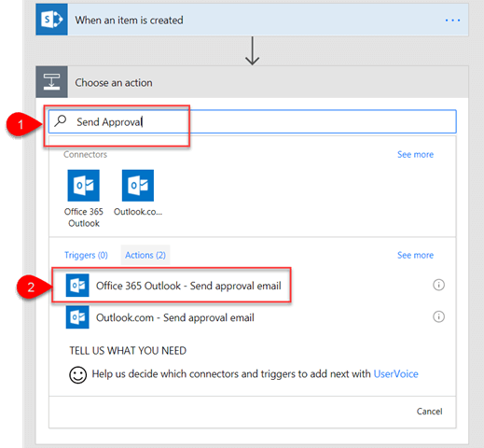This screenshot has width=484, height=448.
Task: Click the smiley feedback icon
Action: pos(77,374)
